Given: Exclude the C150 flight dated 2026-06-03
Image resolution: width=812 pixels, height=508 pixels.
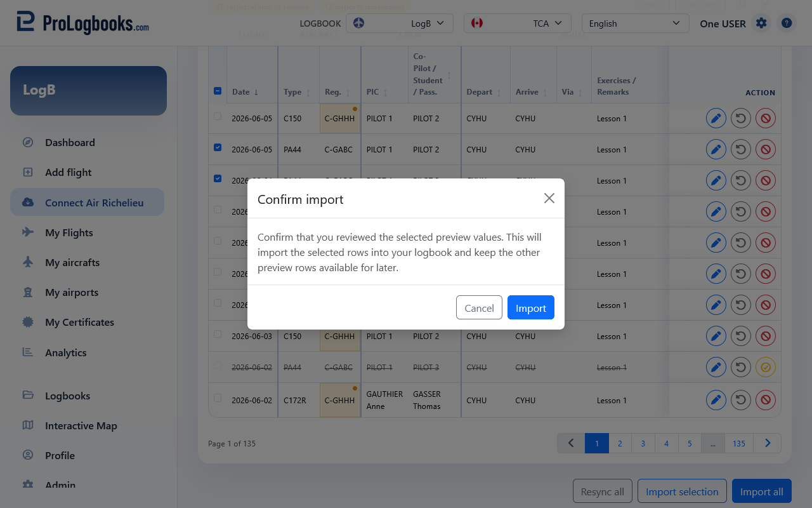Looking at the screenshot, I should click(x=766, y=336).
